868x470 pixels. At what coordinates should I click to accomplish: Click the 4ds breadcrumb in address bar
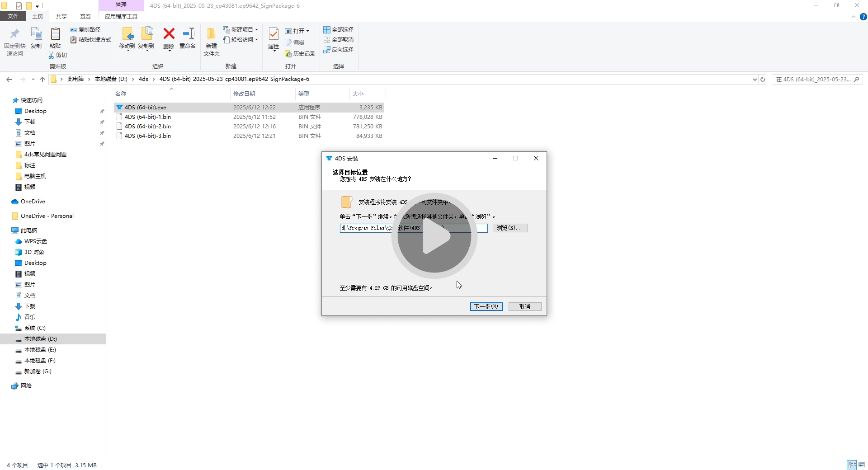click(x=143, y=79)
